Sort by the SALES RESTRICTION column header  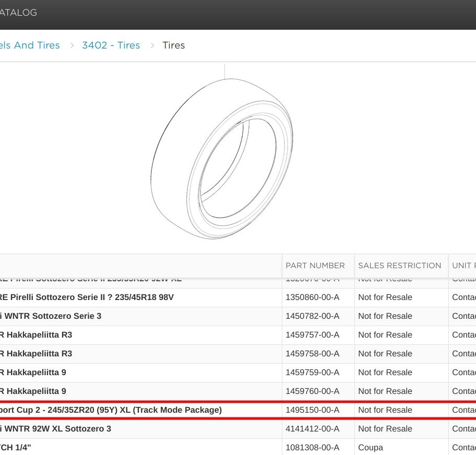(x=399, y=266)
